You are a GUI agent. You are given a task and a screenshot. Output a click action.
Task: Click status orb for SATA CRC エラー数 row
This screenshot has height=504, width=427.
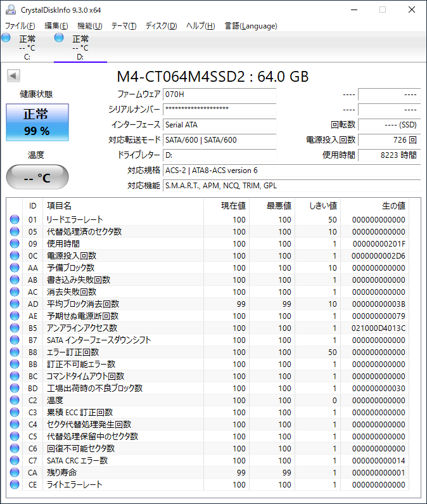pyautogui.click(x=15, y=461)
